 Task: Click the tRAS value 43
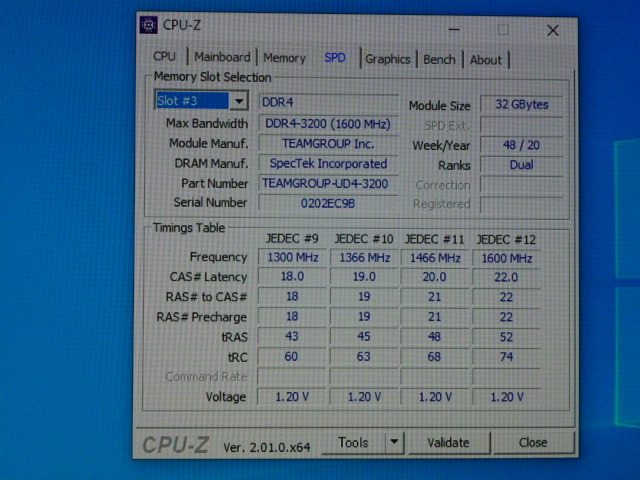click(x=292, y=337)
